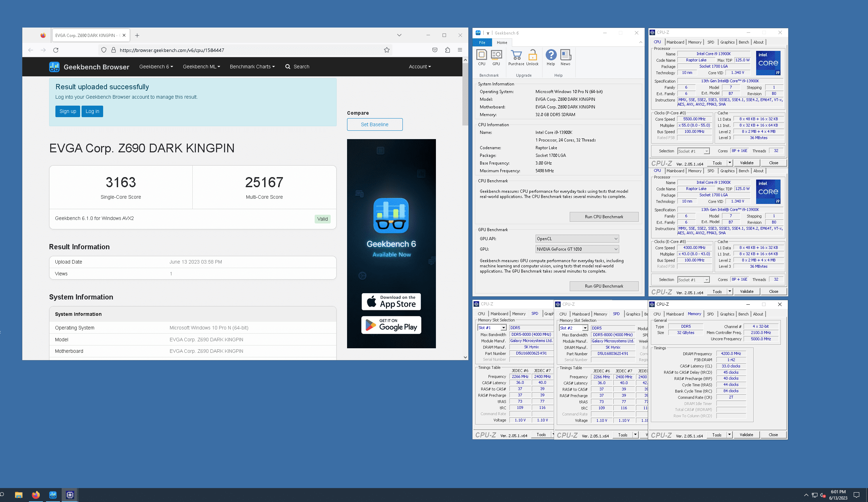The width and height of the screenshot is (868, 502).
Task: Open Firefox hamburger application menu
Action: (x=460, y=50)
